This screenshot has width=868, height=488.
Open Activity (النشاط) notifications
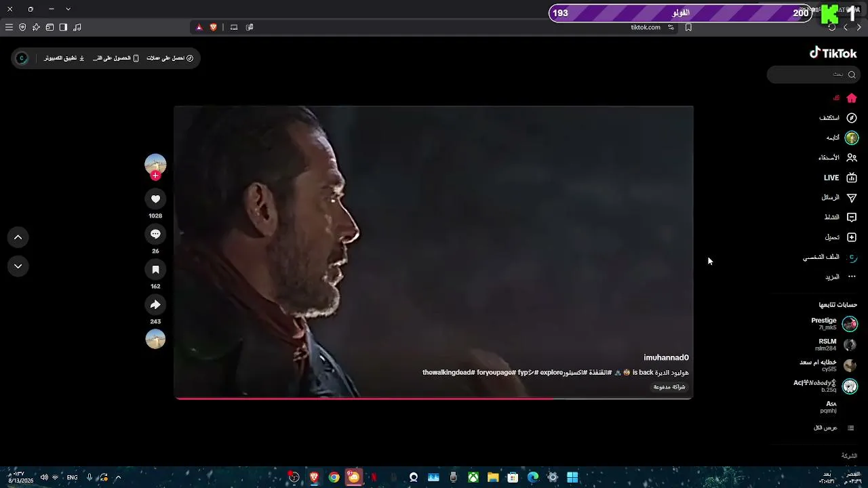(x=841, y=218)
